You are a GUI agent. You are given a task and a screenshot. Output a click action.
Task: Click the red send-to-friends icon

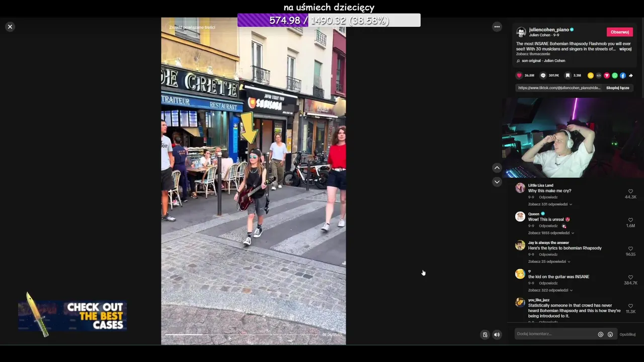coord(607,75)
